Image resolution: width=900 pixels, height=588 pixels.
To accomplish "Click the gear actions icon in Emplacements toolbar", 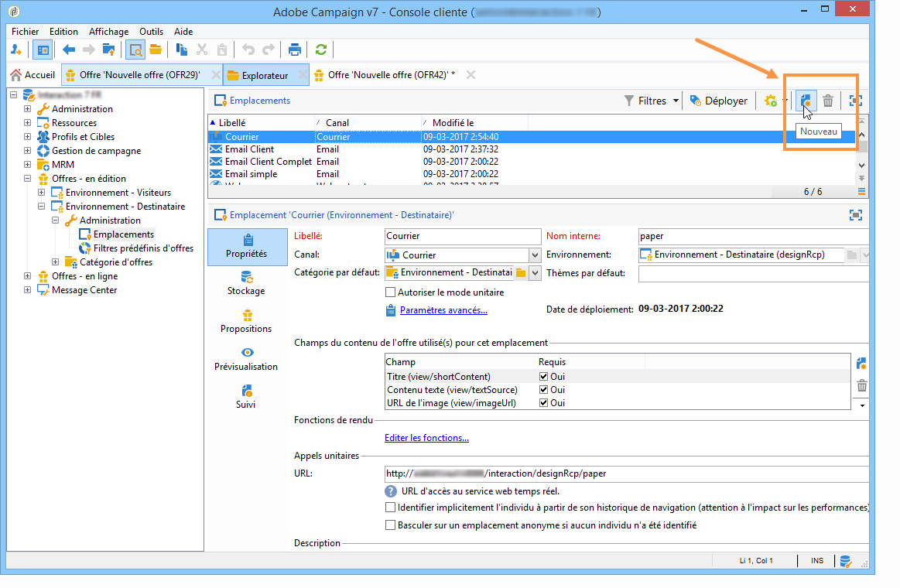I will (771, 101).
